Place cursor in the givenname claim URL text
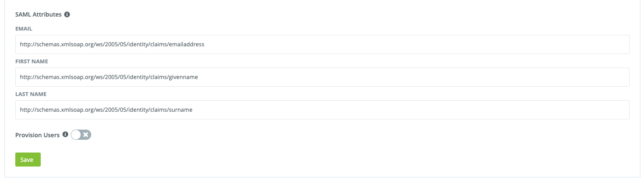The width and height of the screenshot is (644, 181). [109, 77]
